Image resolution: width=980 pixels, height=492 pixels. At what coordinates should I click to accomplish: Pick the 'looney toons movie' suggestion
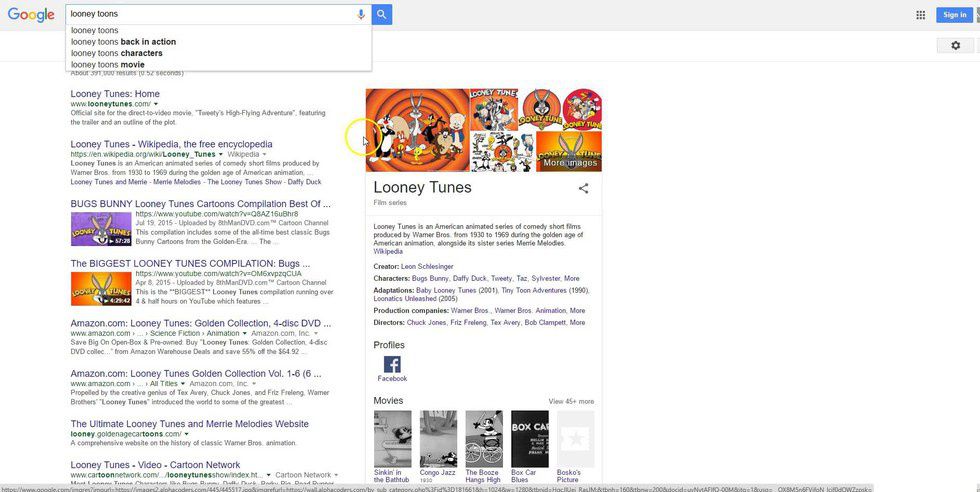[107, 64]
